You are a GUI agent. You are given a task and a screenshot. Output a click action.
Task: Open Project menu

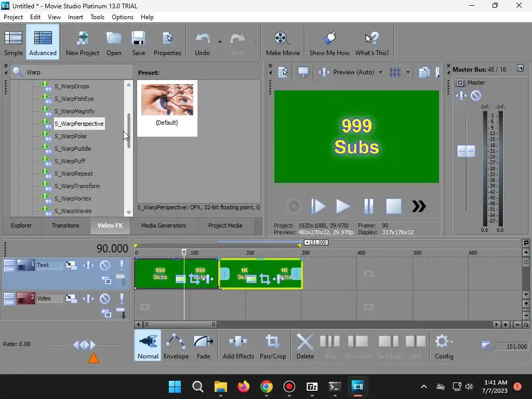click(x=13, y=17)
